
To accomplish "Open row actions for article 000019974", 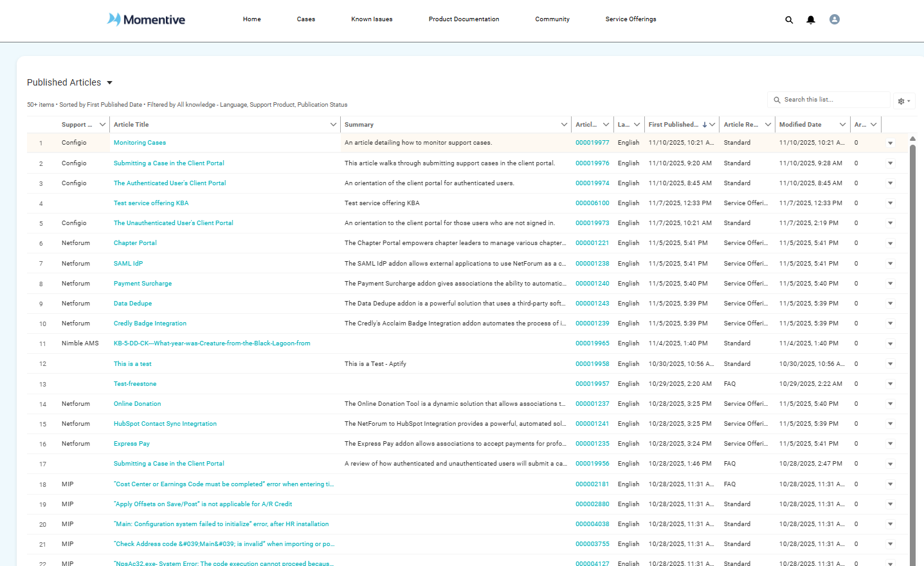I will point(891,183).
